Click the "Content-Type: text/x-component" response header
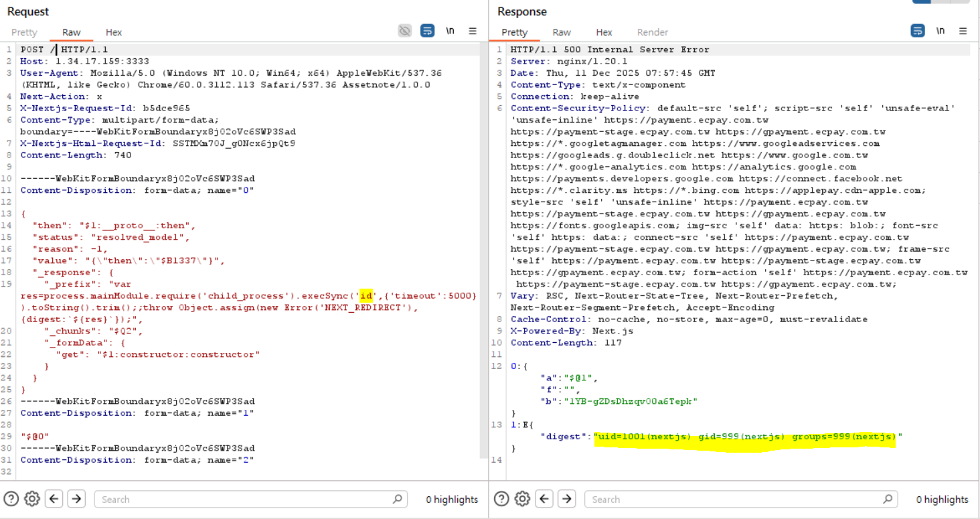This screenshot has height=519, width=980. click(x=598, y=84)
